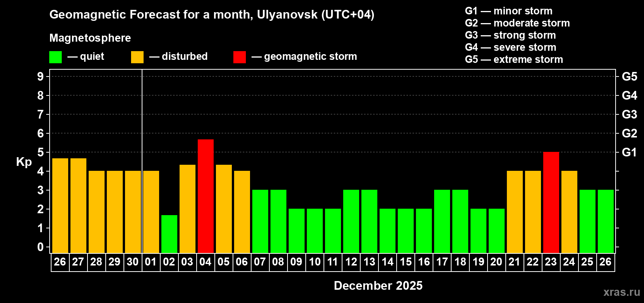
Task: Click the 'geomagnetic storm' legend label
Action: click(311, 56)
